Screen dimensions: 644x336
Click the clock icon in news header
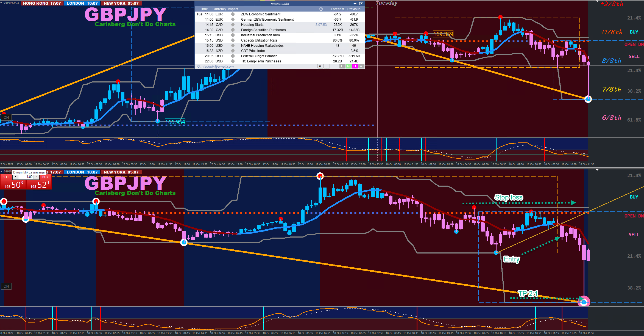pos(321,9)
